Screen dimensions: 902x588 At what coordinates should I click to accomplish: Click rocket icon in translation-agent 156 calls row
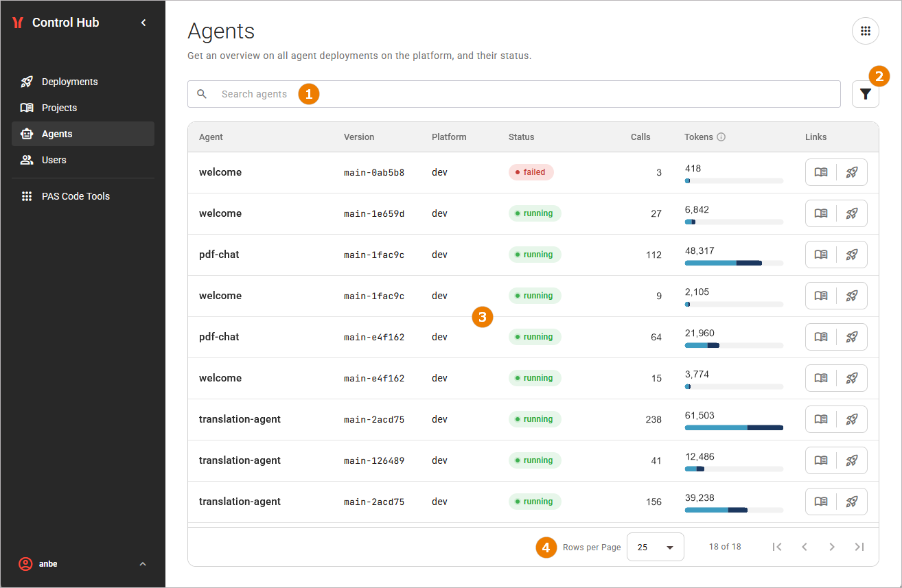pyautogui.click(x=852, y=502)
